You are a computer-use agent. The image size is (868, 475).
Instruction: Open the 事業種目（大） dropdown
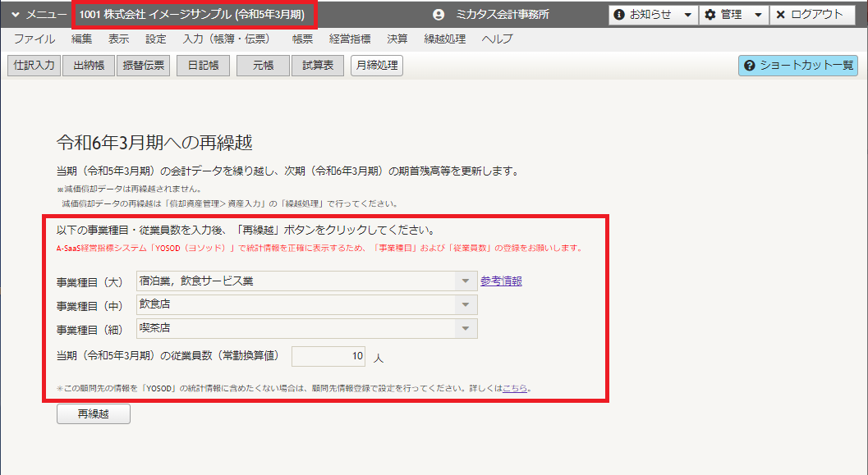click(306, 281)
